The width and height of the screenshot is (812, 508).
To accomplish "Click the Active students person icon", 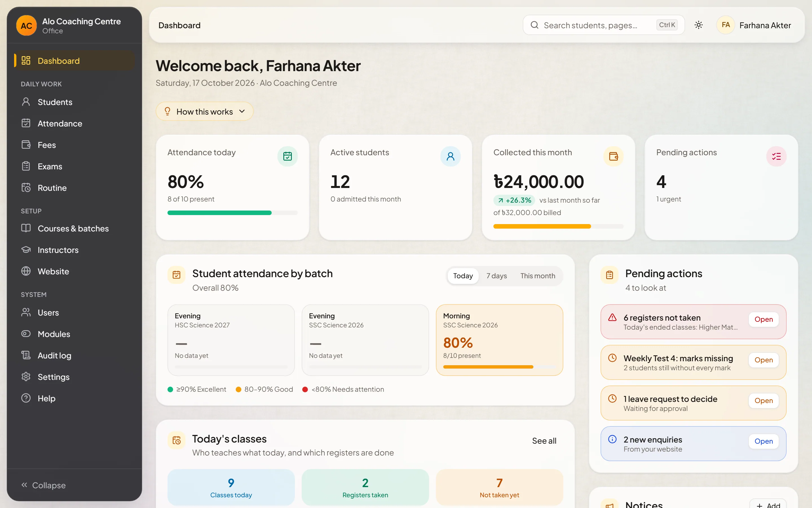I will (450, 156).
